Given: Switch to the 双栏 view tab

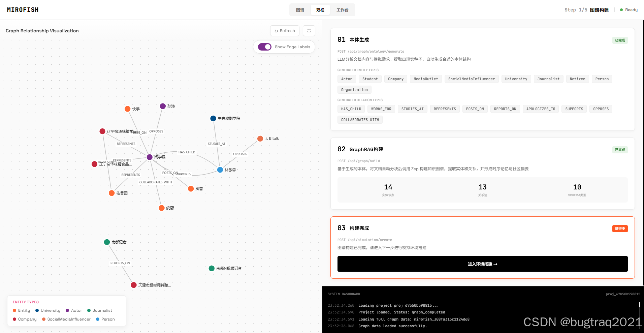Looking at the screenshot, I should [x=320, y=10].
